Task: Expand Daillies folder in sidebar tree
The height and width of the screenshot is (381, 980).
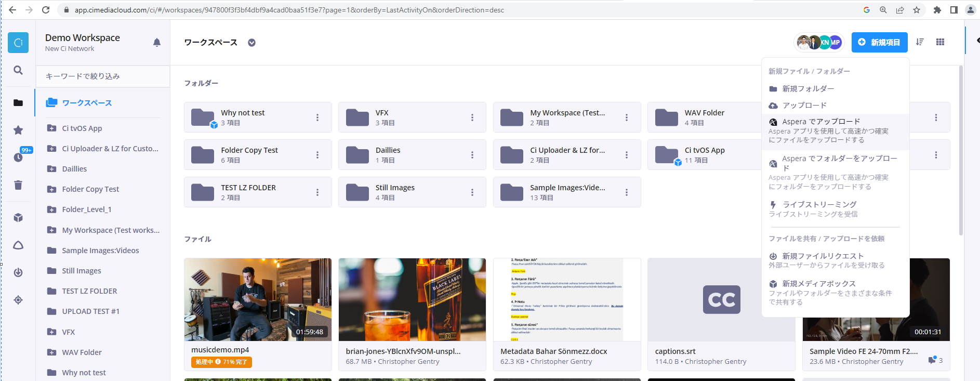Action: click(51, 169)
